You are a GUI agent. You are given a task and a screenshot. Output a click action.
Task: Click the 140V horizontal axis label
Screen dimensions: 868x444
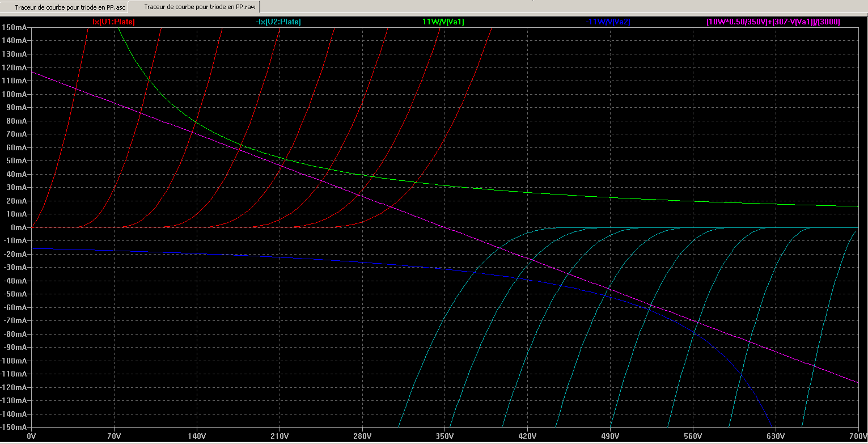(x=197, y=436)
